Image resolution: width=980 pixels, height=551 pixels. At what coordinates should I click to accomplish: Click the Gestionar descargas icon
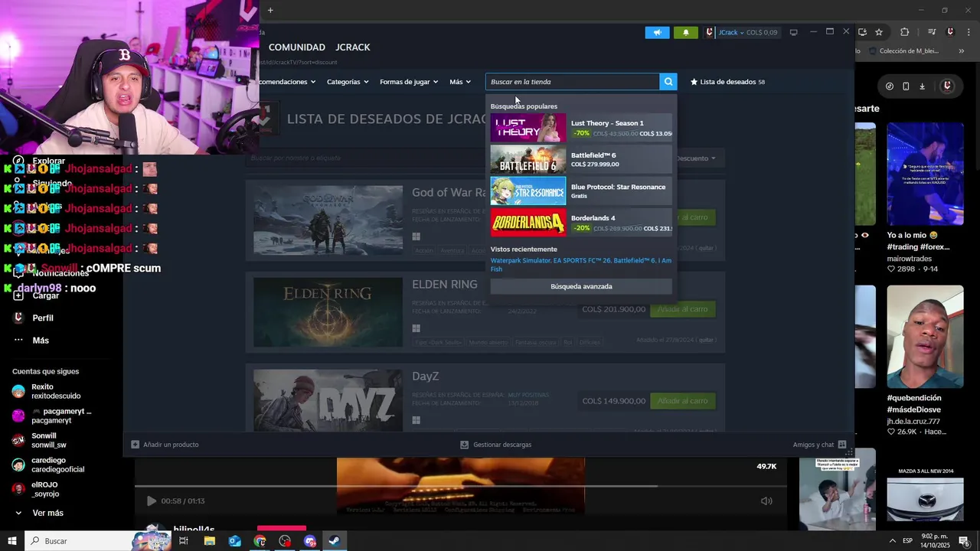coord(464,445)
